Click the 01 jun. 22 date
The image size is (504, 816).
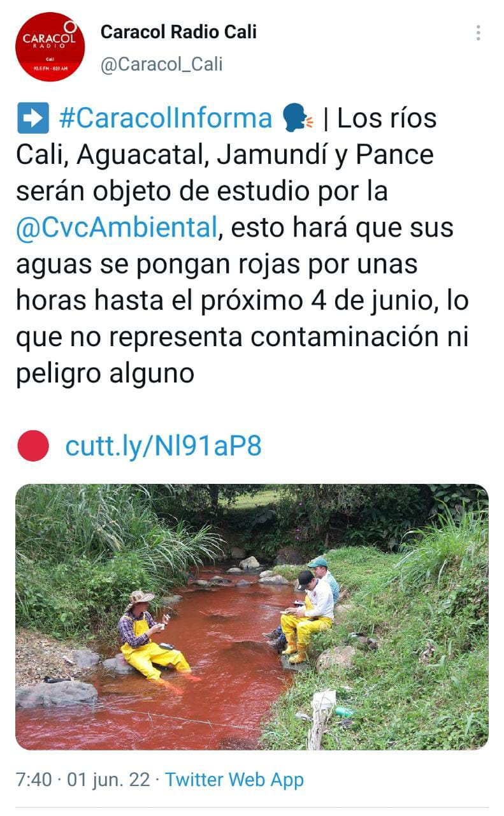pos(109,780)
